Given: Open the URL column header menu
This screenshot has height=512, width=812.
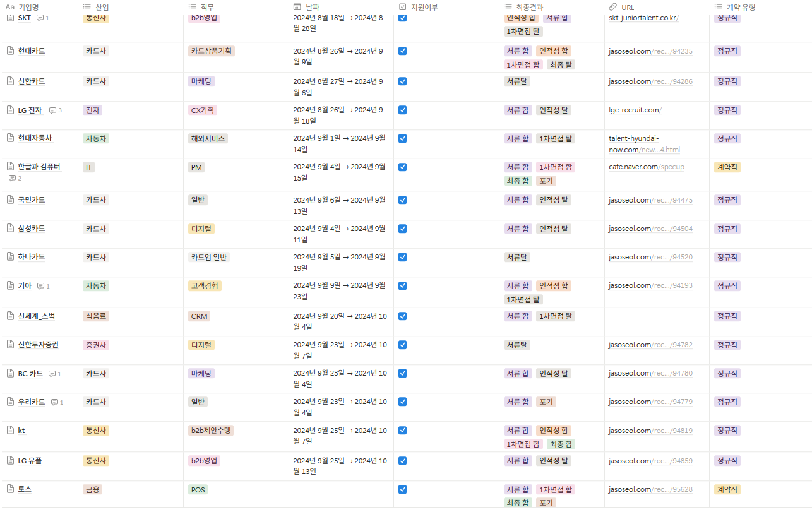Looking at the screenshot, I should point(657,7).
